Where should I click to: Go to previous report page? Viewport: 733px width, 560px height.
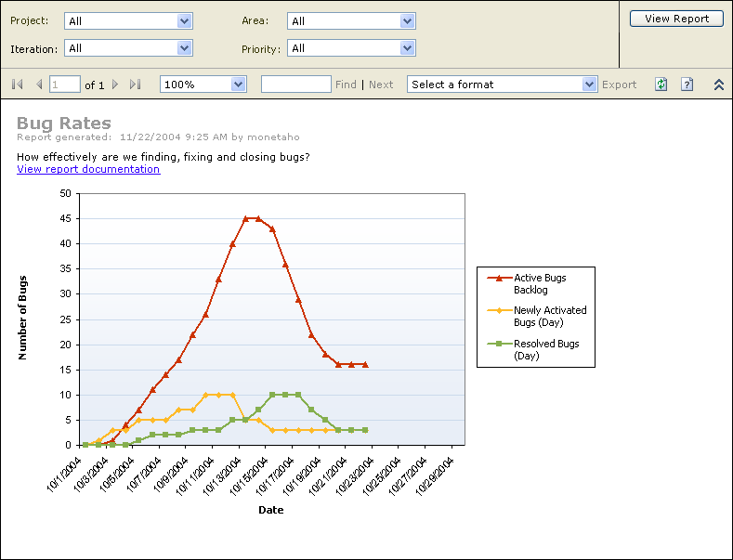point(39,85)
